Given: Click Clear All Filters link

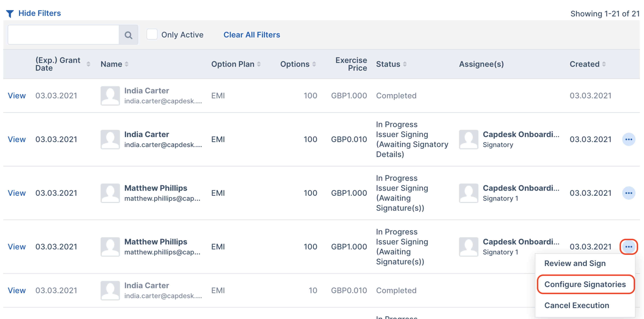Looking at the screenshot, I should [x=252, y=35].
